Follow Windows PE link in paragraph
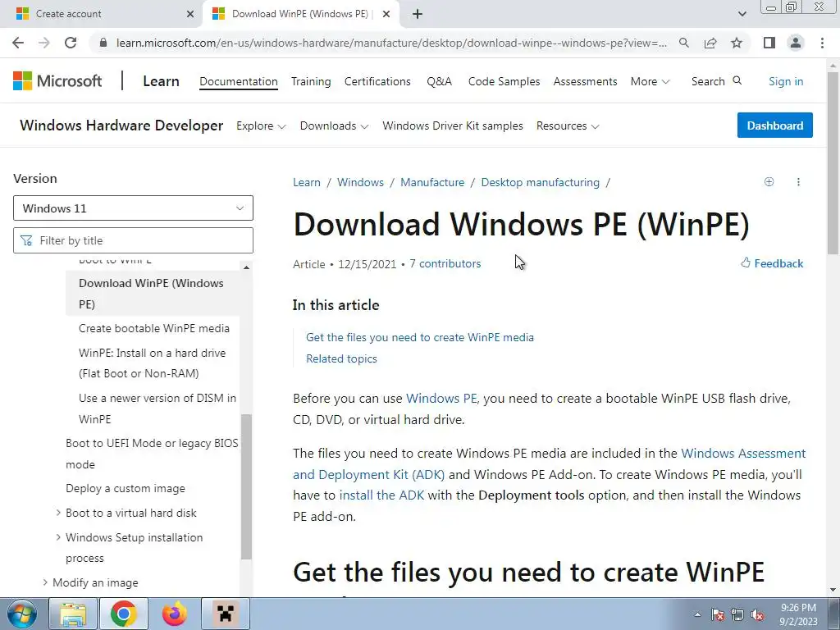The width and height of the screenshot is (840, 630). (x=441, y=399)
